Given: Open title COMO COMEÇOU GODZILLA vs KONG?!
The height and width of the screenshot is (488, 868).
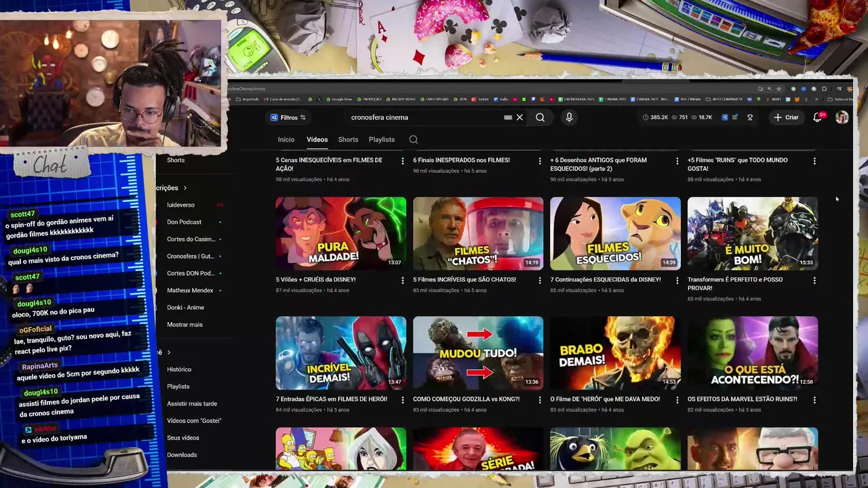Looking at the screenshot, I should [466, 399].
